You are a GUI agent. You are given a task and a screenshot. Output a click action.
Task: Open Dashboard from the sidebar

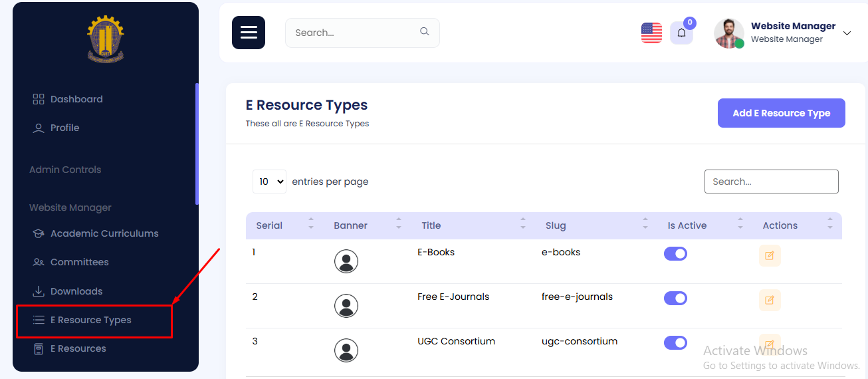coord(76,99)
